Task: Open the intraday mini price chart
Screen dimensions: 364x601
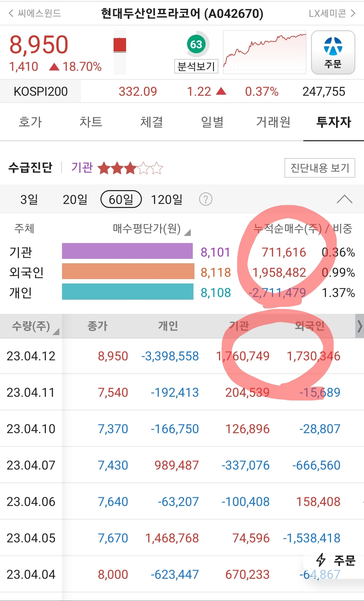Action: coord(265,52)
